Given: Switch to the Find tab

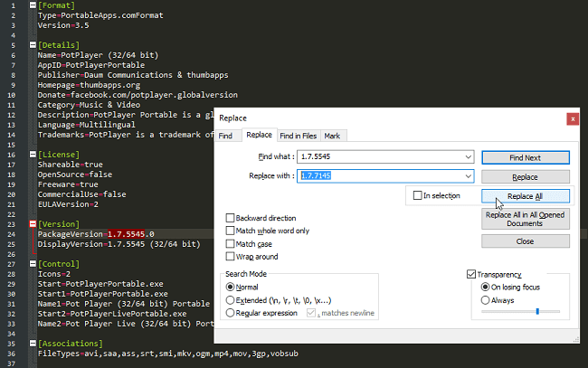Looking at the screenshot, I should [x=225, y=136].
